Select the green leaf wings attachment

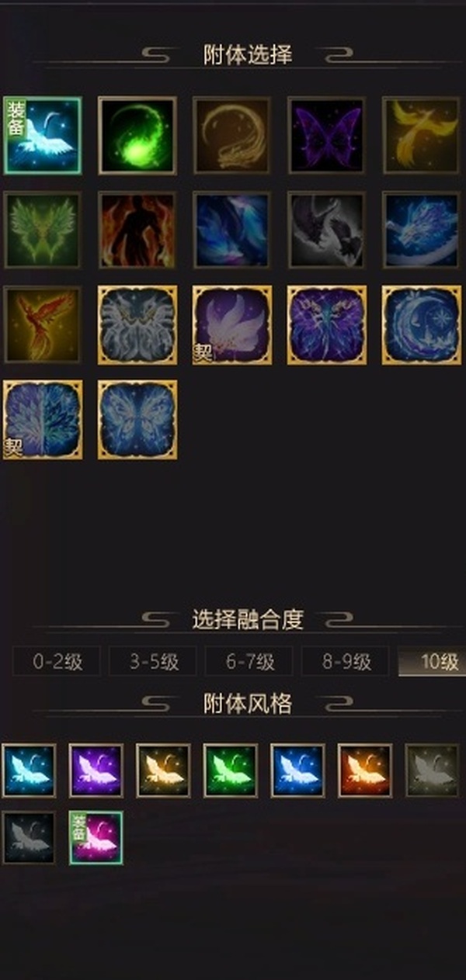click(x=43, y=230)
